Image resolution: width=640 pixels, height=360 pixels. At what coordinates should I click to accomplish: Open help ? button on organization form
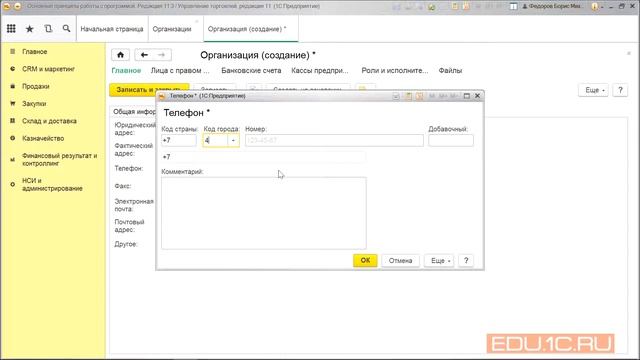(620, 90)
